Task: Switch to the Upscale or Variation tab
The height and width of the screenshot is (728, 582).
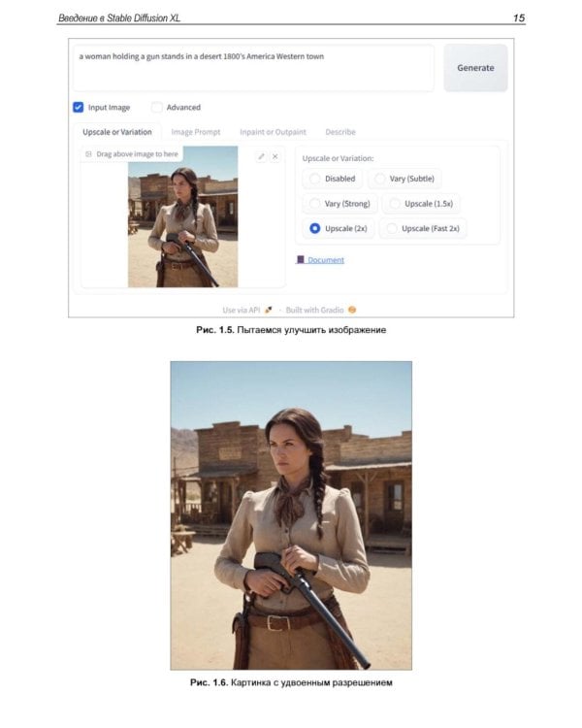Action: tap(117, 132)
